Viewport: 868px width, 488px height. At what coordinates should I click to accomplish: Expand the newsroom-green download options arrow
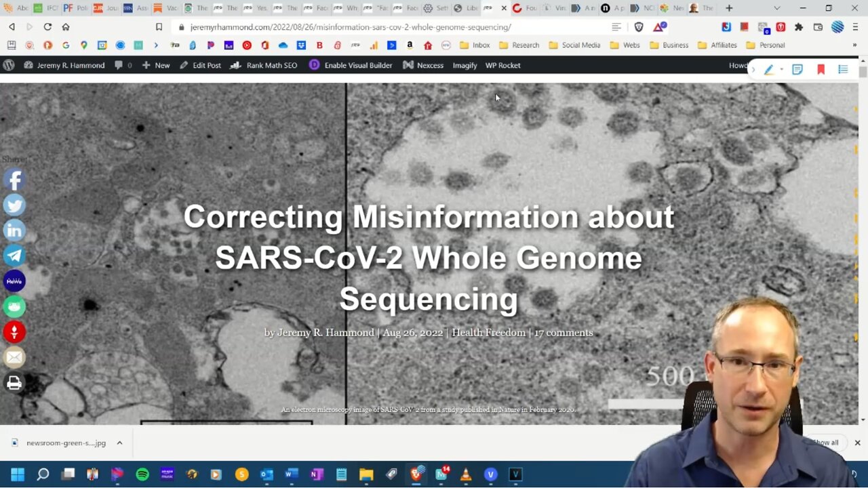[119, 443]
